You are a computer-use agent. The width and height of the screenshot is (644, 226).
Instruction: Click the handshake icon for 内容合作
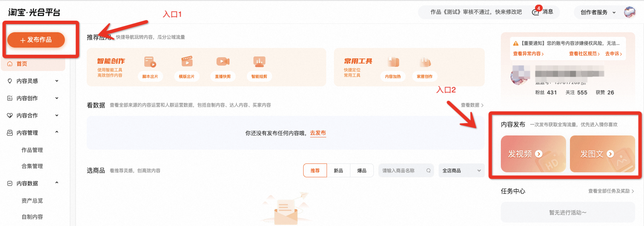tap(10, 115)
